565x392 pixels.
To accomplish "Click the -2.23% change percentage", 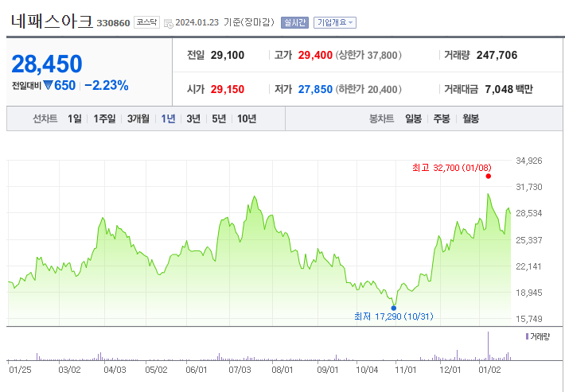I will point(107,85).
